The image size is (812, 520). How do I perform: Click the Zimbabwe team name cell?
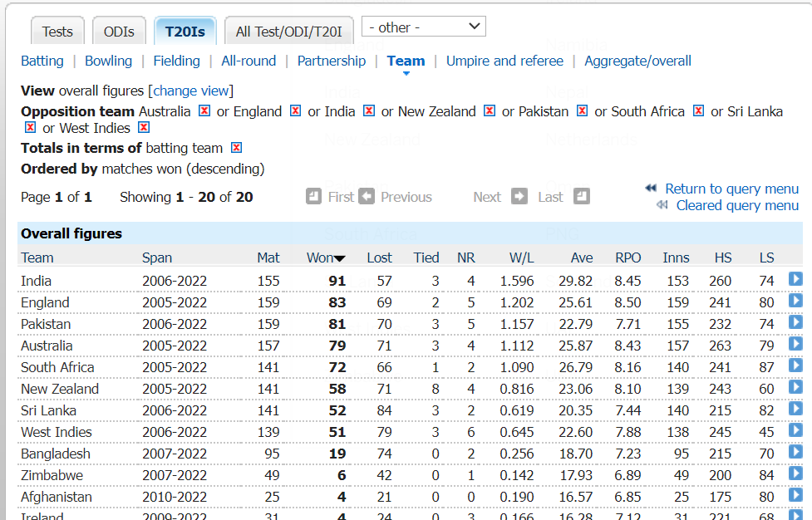coord(52,475)
